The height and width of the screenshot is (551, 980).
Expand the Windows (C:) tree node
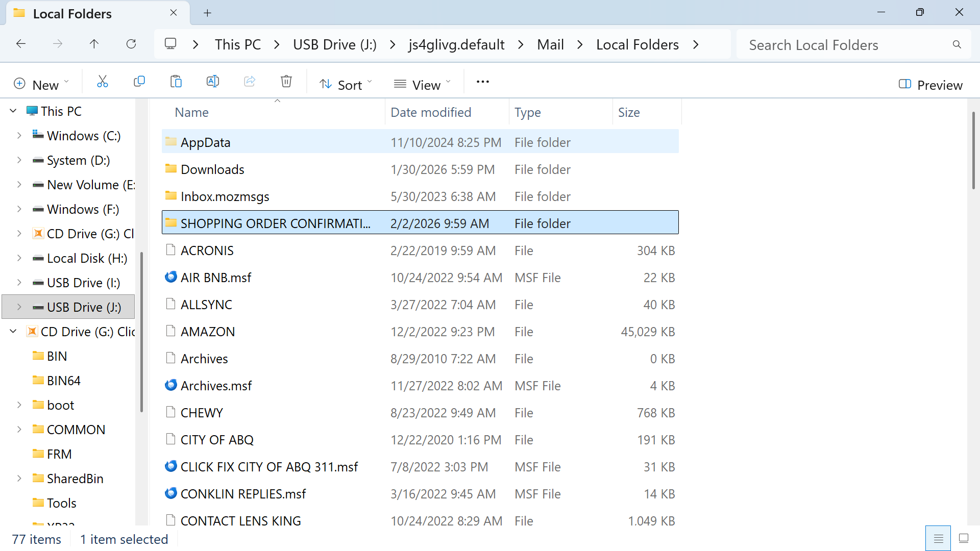[19, 136]
